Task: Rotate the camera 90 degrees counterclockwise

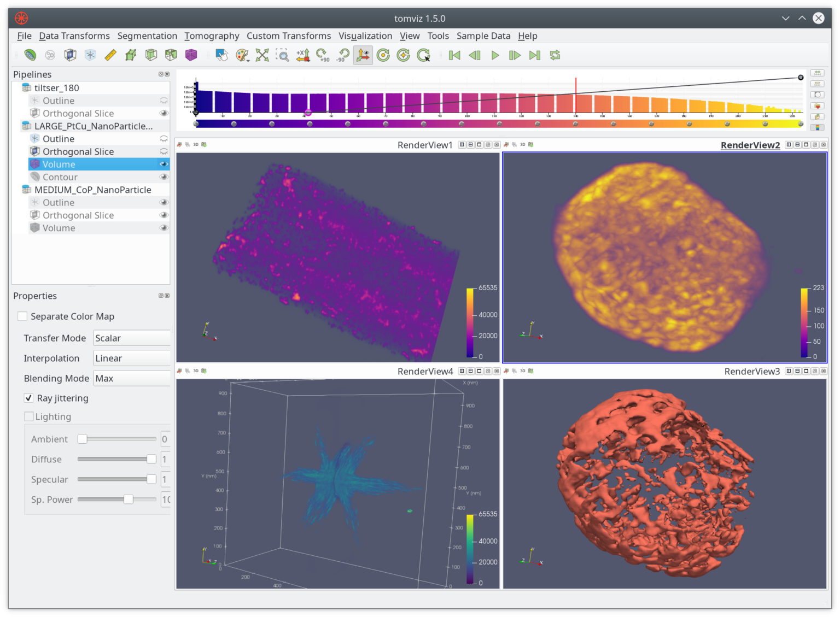Action: click(x=343, y=55)
